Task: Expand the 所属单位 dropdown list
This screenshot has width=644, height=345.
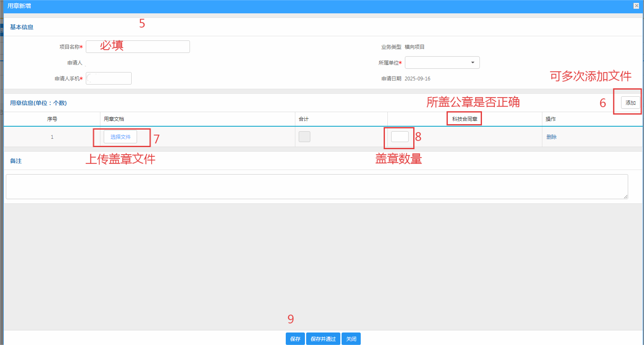Action: pos(442,62)
